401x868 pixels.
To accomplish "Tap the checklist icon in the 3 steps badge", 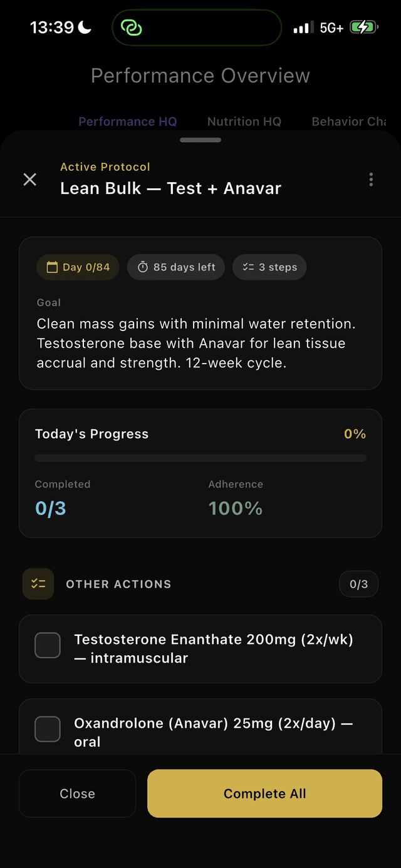I will point(247,267).
